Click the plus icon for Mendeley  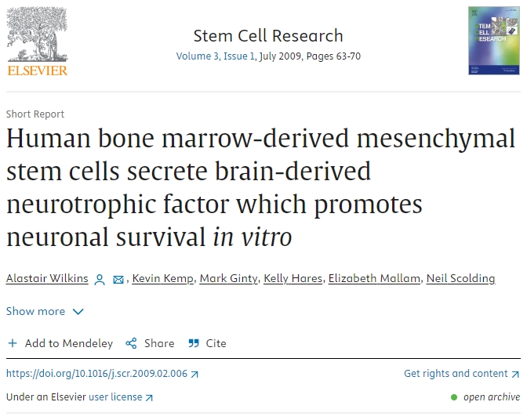pyautogui.click(x=13, y=343)
